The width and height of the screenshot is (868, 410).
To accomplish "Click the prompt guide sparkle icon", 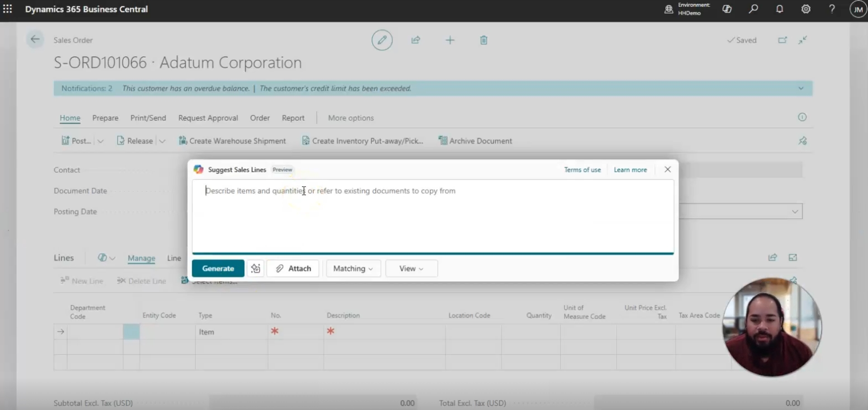I will [x=256, y=269].
